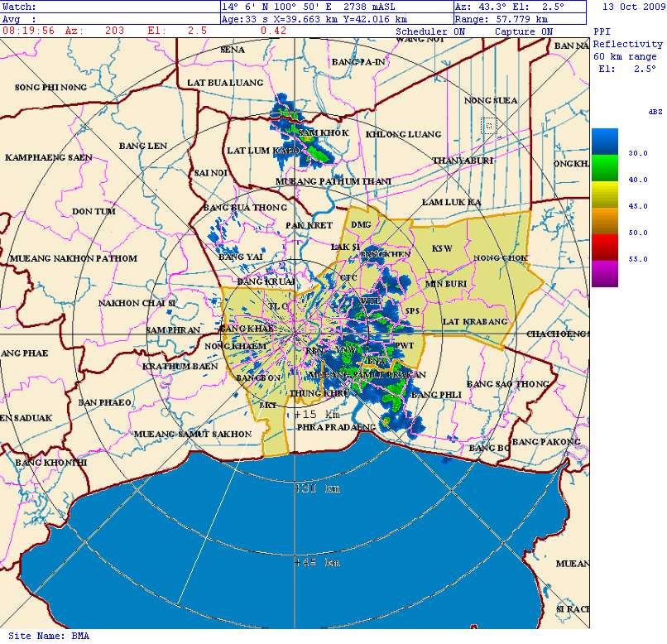Image resolution: width=667 pixels, height=644 pixels.
Task: Click the dotted square cursor near Nong Suea
Action: click(489, 126)
